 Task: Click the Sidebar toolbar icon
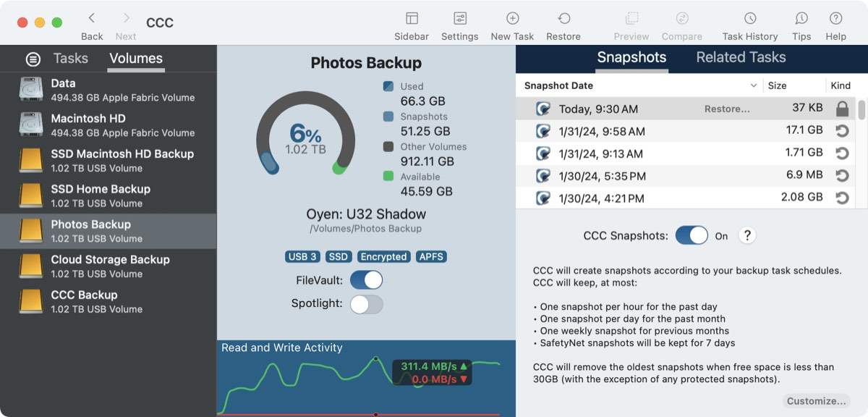click(x=412, y=19)
